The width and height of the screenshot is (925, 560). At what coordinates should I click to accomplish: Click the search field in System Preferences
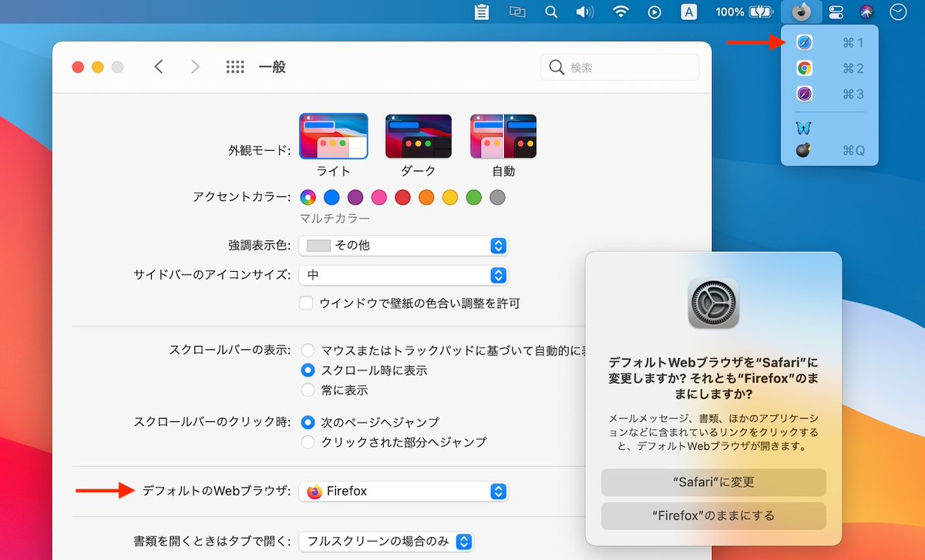[x=620, y=68]
